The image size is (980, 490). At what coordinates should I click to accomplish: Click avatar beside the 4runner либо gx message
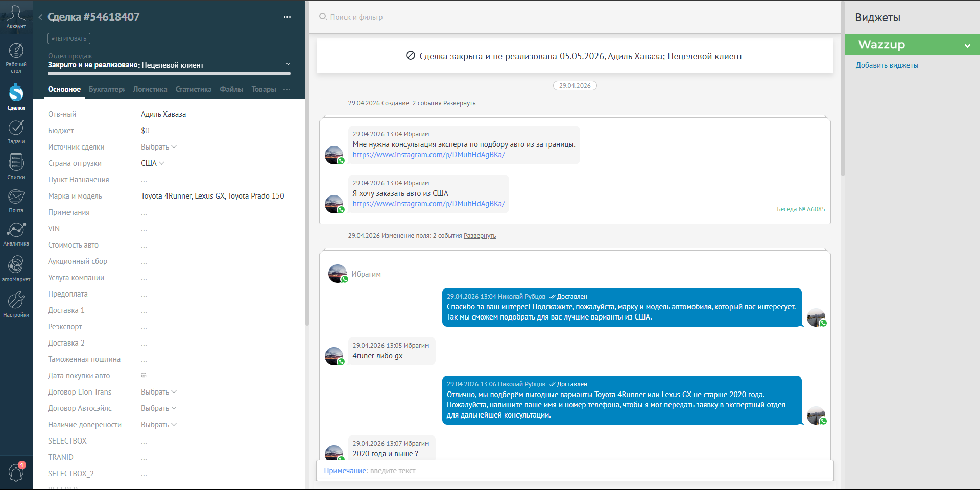[x=334, y=356]
